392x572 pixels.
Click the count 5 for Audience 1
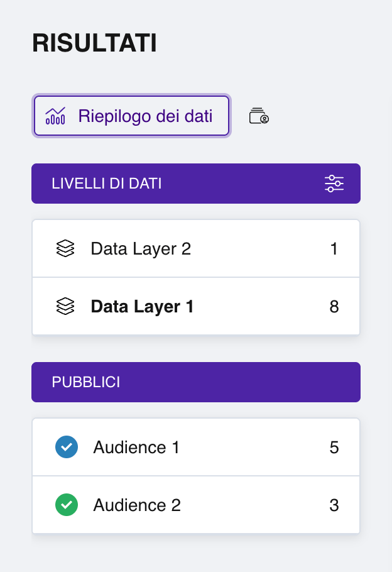(334, 448)
